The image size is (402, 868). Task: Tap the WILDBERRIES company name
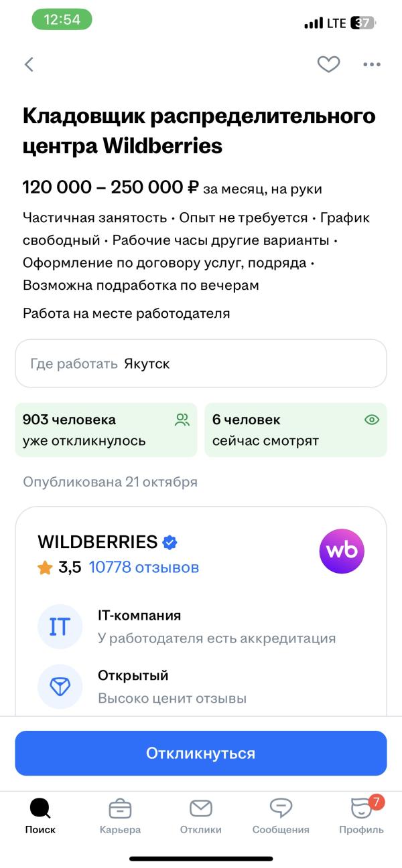pyautogui.click(x=97, y=542)
